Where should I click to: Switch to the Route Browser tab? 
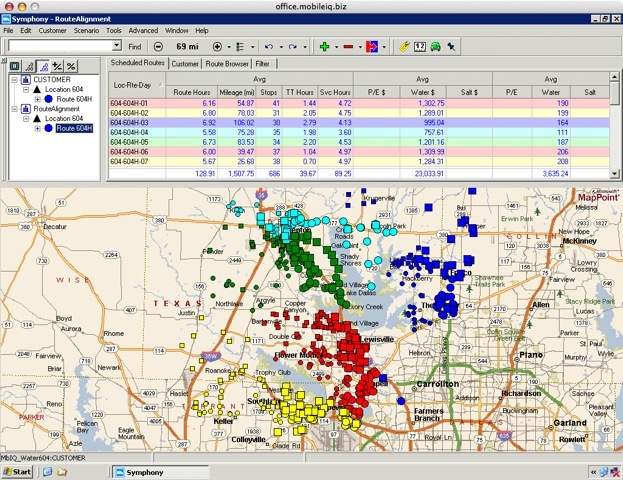tap(226, 63)
